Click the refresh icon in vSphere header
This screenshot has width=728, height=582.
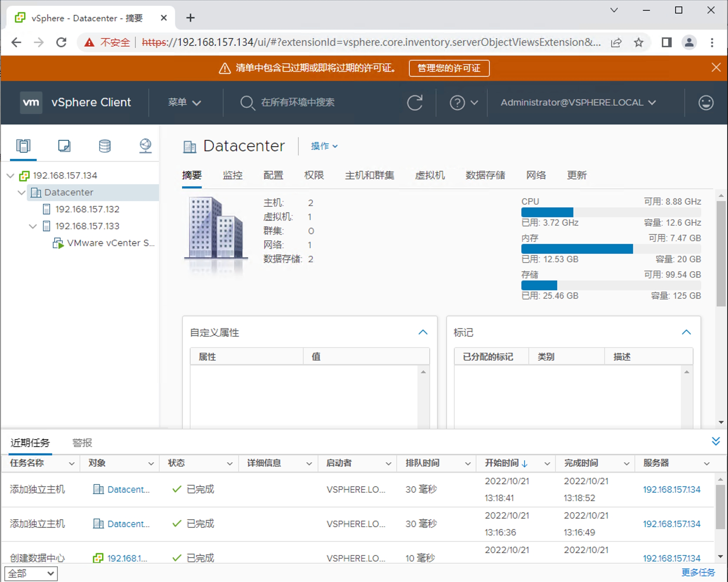(415, 103)
